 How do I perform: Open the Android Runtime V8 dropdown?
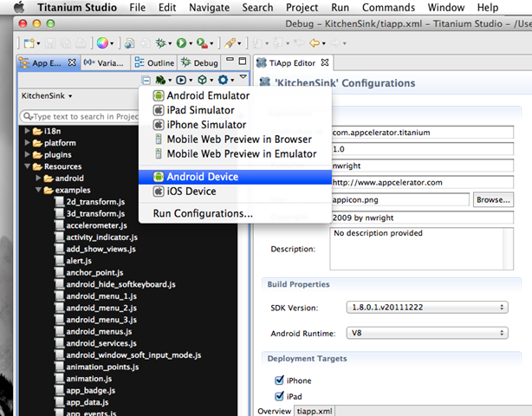(425, 332)
